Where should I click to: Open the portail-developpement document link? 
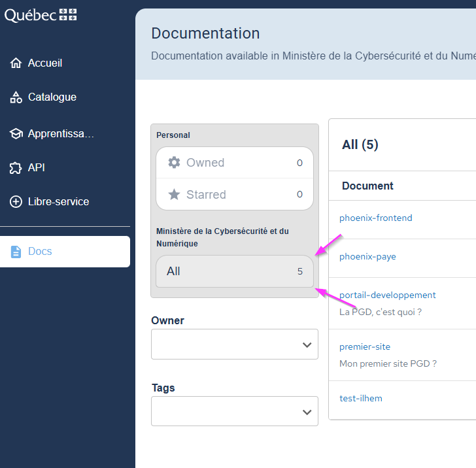(387, 295)
